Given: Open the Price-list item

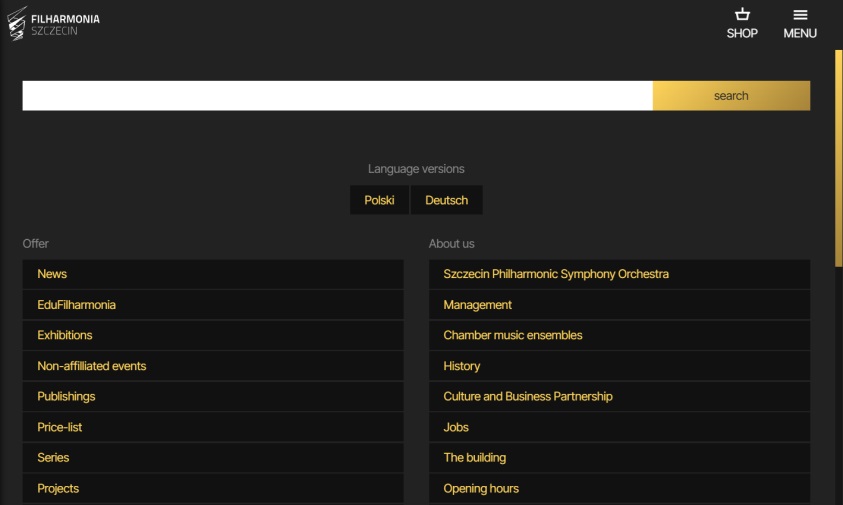Looking at the screenshot, I should click(x=60, y=427).
